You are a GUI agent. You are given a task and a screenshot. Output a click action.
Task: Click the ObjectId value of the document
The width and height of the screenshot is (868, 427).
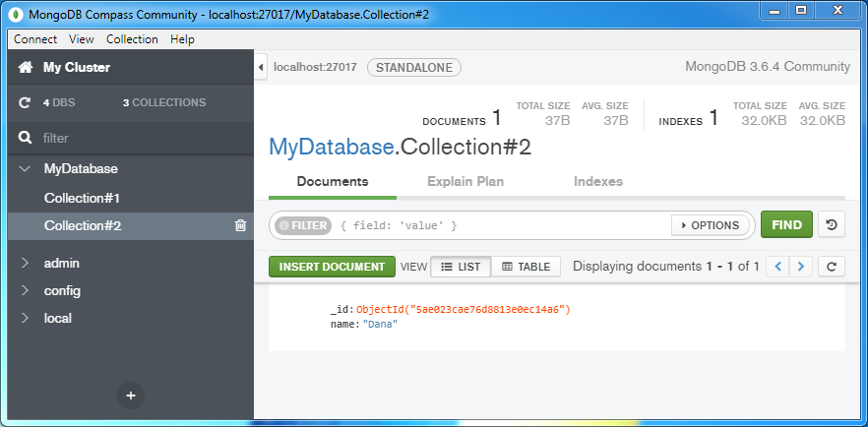464,310
